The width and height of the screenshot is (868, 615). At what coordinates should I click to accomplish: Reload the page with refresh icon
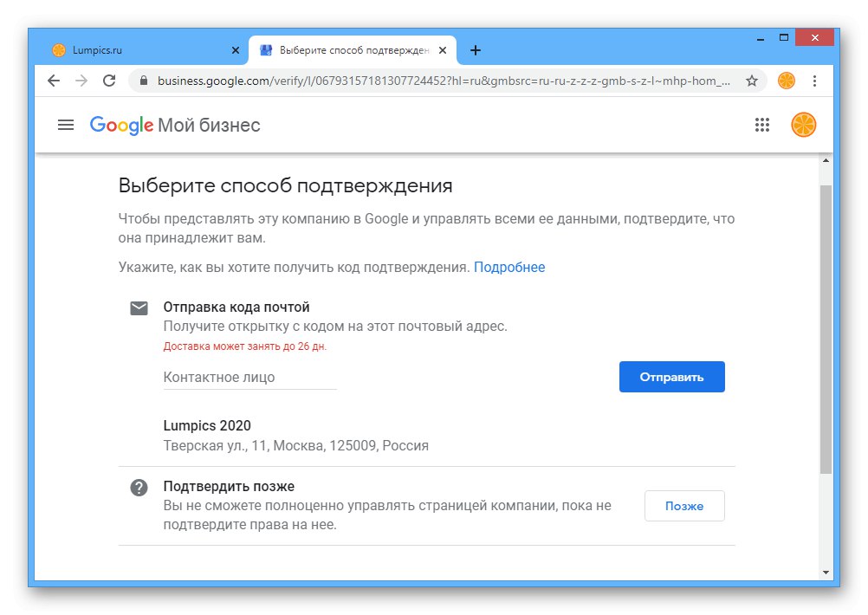[x=109, y=81]
